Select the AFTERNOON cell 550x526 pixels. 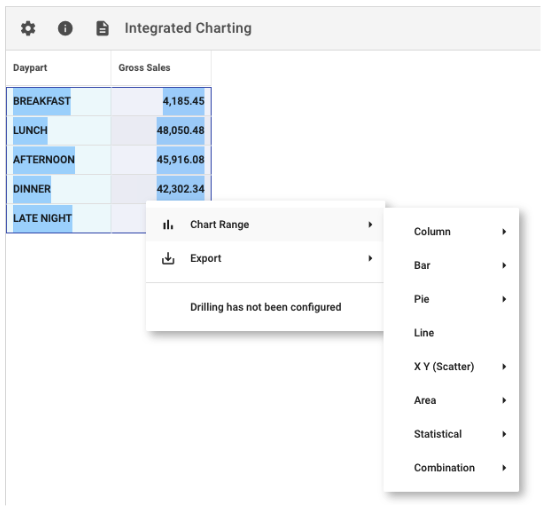(58, 160)
